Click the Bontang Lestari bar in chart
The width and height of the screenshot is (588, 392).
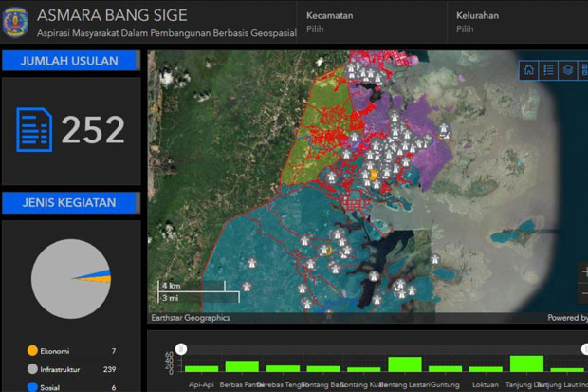[x=405, y=364]
